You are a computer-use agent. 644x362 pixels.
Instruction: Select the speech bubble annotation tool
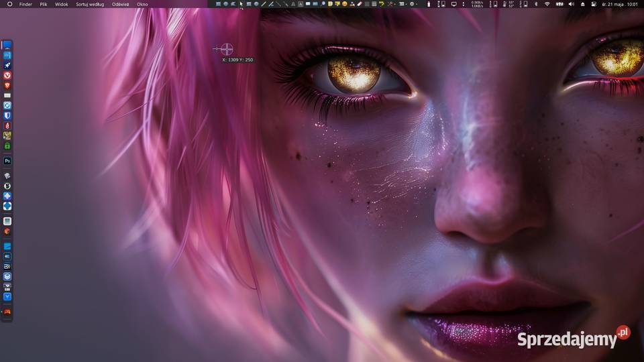(x=308, y=4)
